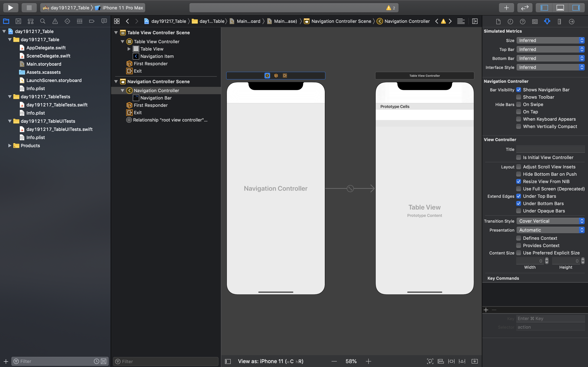Click View as: iPhone 11 button

pyautogui.click(x=271, y=361)
